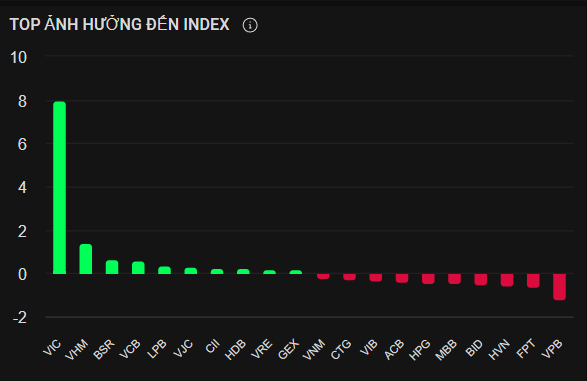This screenshot has height=381, width=587.
Task: Select the green VCB bar
Action: [x=138, y=268]
